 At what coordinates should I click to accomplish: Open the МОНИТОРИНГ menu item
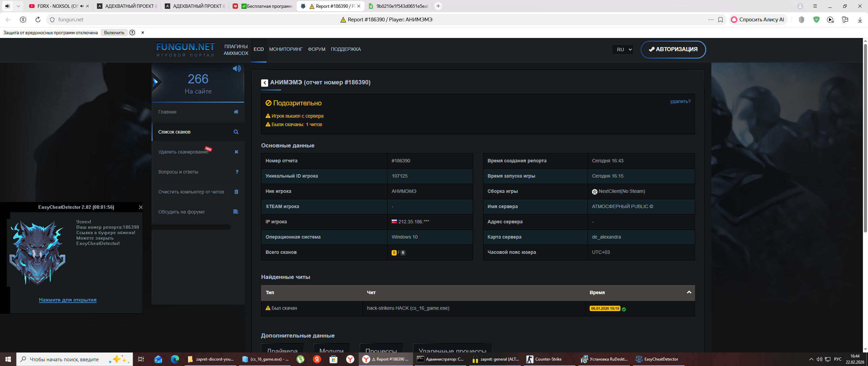point(285,49)
